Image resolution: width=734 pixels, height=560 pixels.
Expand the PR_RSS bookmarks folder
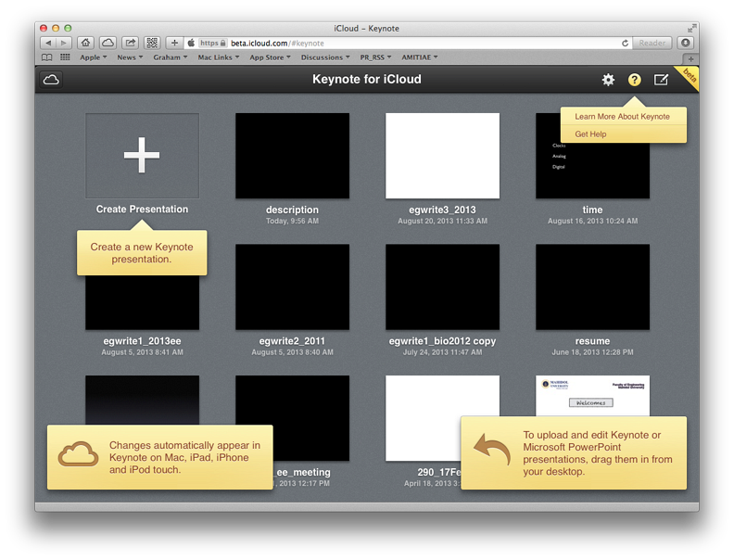coord(375,57)
